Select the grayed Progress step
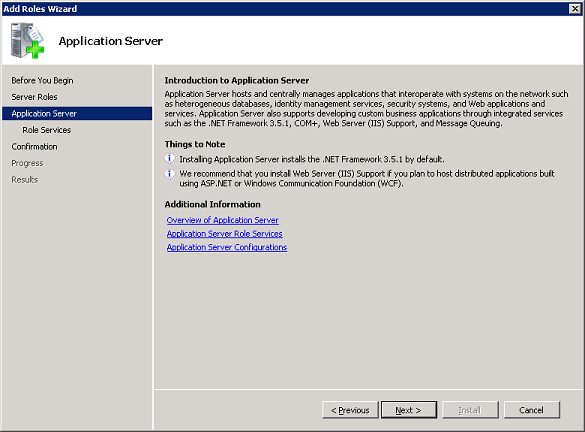Viewport: 585px width, 432px height. point(27,163)
